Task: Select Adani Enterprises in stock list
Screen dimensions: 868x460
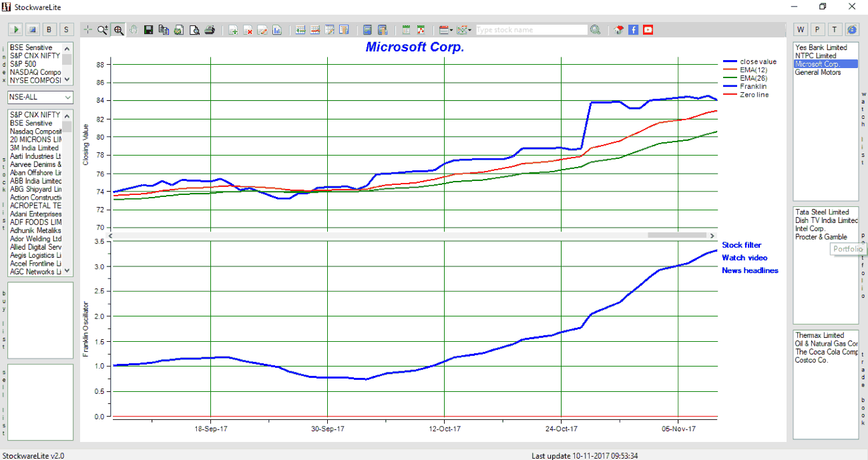Action: (x=35, y=214)
